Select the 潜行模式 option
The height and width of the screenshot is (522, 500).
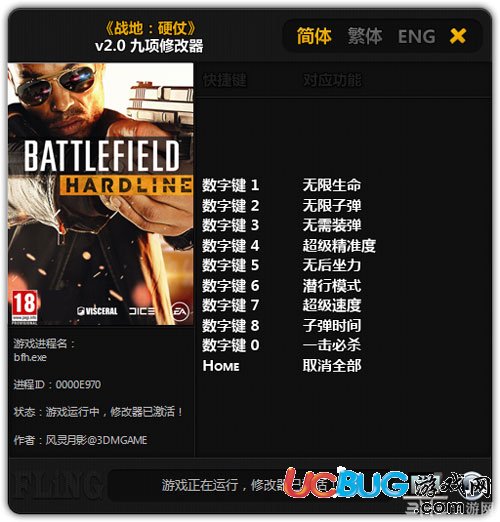click(x=332, y=286)
